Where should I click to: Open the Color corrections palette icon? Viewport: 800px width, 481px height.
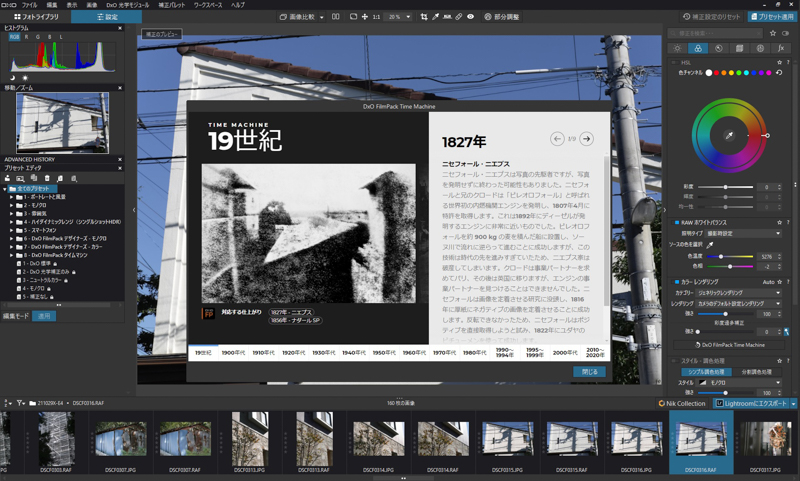pyautogui.click(x=698, y=48)
